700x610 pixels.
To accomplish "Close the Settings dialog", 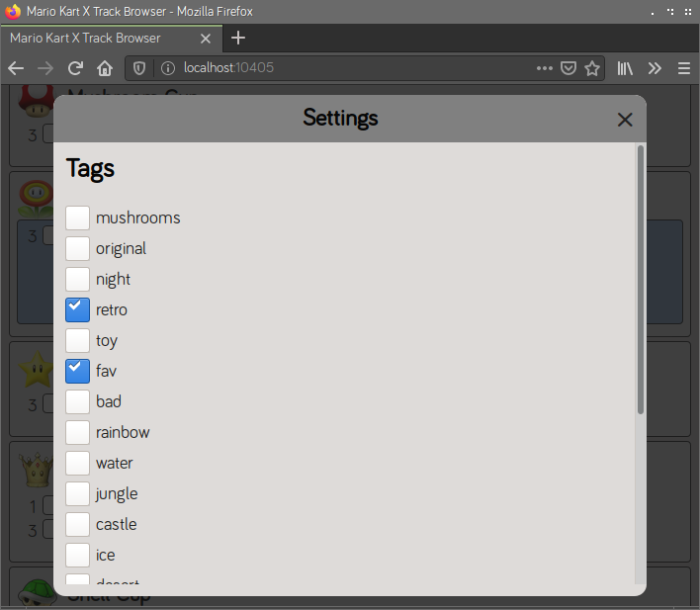I will (625, 120).
